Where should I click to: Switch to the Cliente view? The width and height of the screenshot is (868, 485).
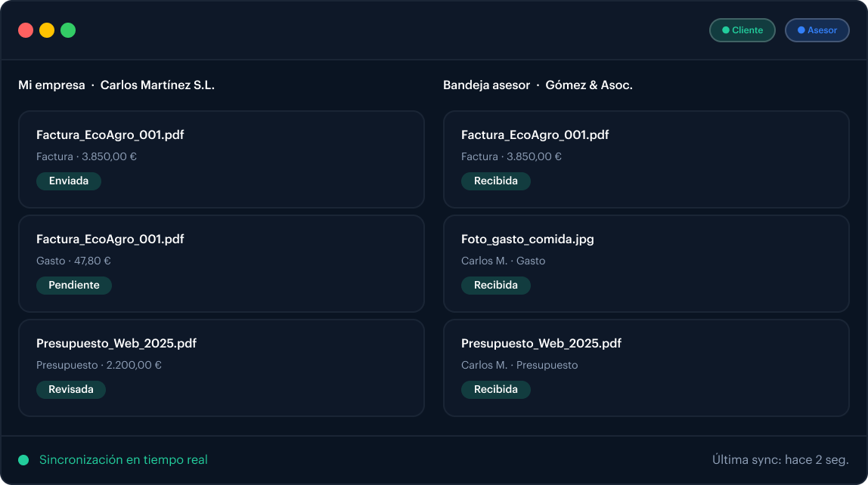(x=742, y=30)
